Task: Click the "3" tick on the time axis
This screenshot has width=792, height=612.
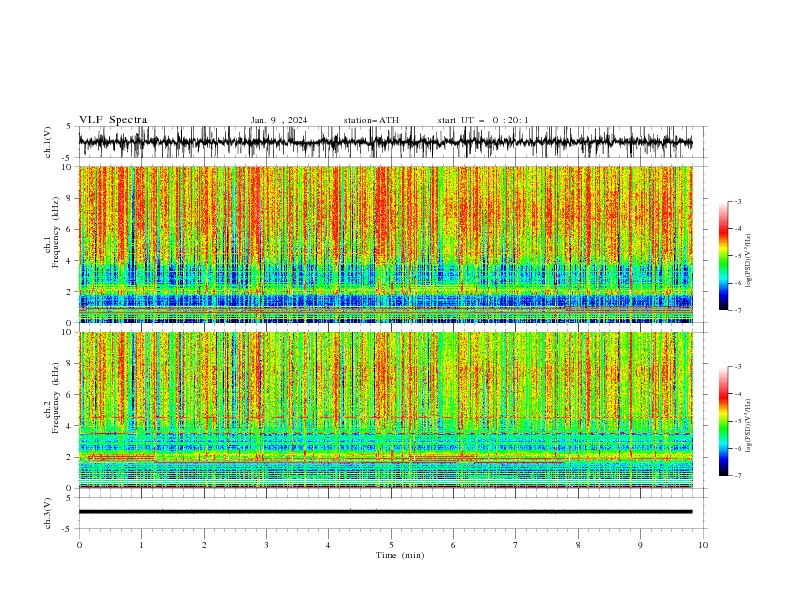Action: click(266, 545)
